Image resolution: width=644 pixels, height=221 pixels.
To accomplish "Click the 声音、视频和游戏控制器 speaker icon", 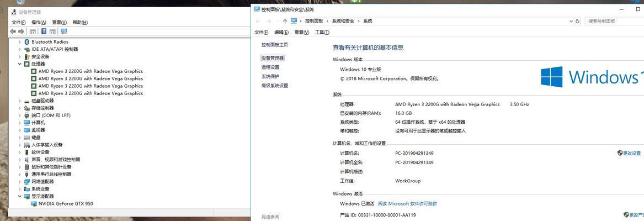I will pyautogui.click(x=26, y=160).
